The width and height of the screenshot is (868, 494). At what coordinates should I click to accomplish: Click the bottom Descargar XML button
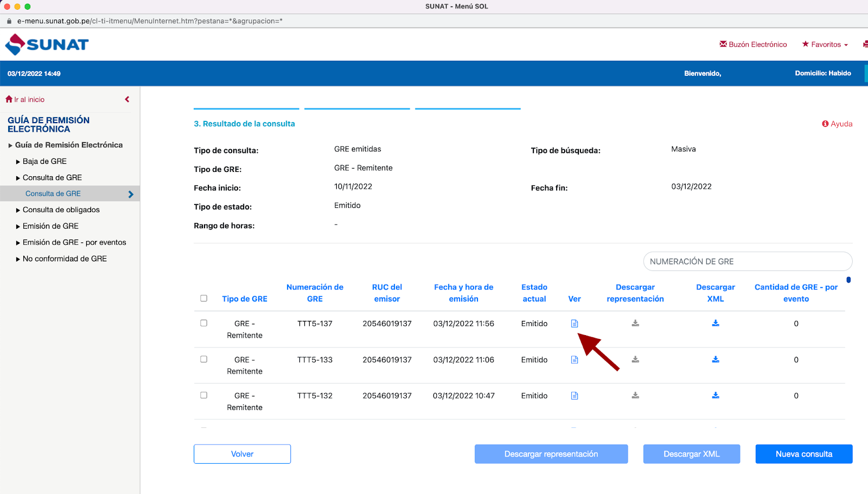click(x=692, y=454)
